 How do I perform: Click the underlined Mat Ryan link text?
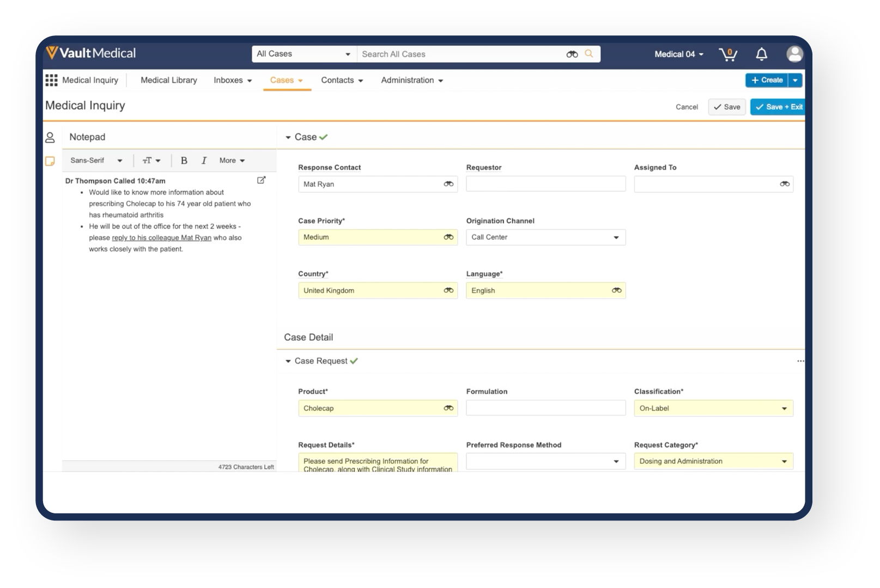(x=161, y=238)
